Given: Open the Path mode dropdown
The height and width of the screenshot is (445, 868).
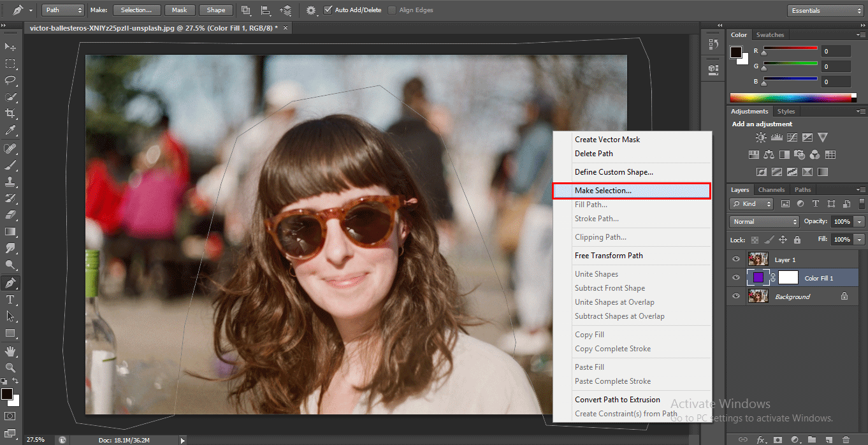Looking at the screenshot, I should [63, 10].
